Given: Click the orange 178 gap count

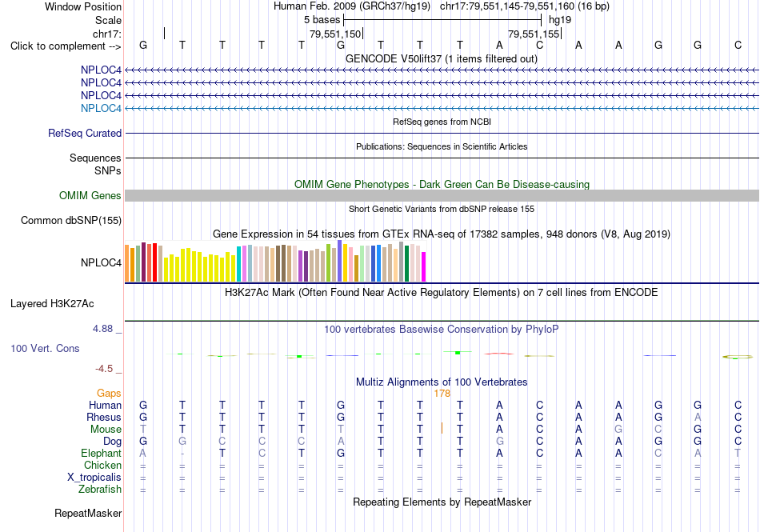Looking at the screenshot, I should (442, 394).
